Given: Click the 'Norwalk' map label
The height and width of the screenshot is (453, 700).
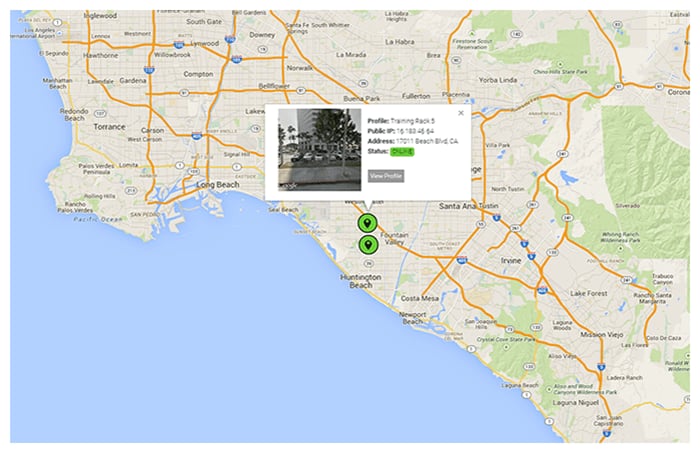Looking at the screenshot, I should [x=300, y=68].
